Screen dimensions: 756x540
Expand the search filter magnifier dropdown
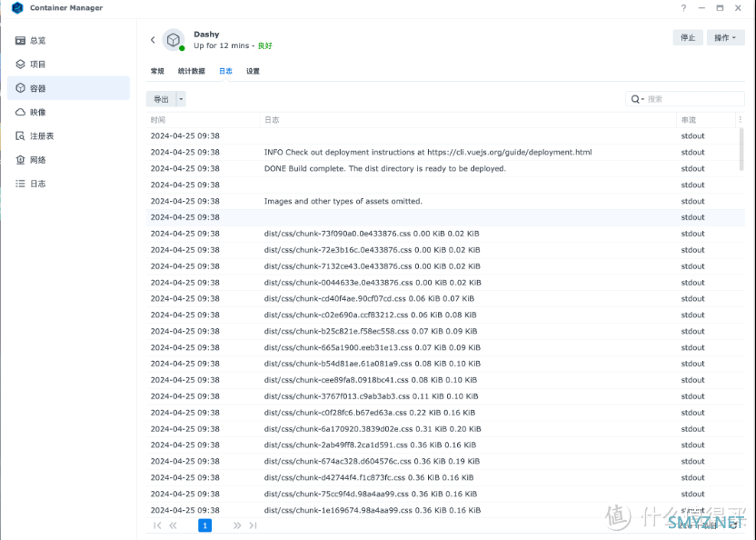coord(638,99)
